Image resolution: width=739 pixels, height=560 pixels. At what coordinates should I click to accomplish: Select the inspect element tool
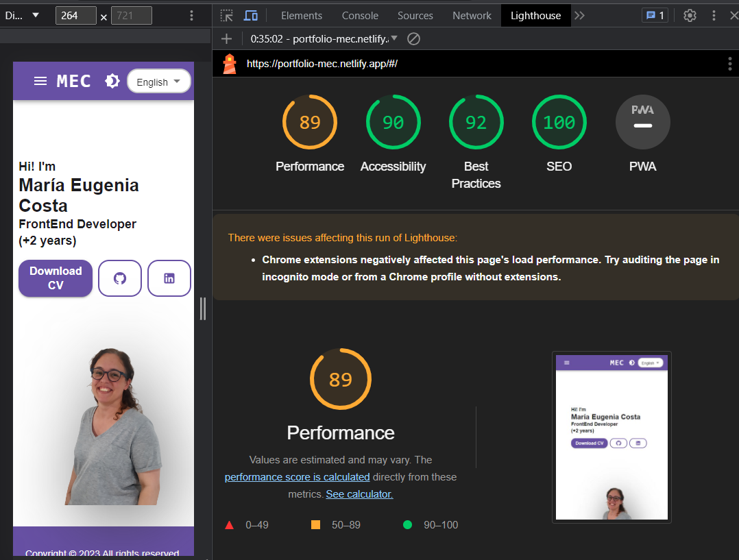225,15
